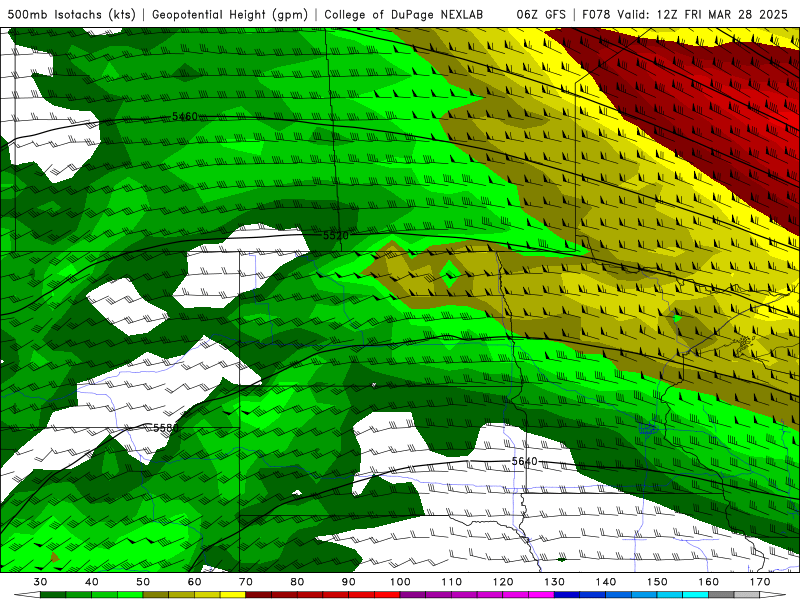Viewport: 800px width, 600px height.
Task: Click the 5460 height contour label
Action: coord(185,117)
